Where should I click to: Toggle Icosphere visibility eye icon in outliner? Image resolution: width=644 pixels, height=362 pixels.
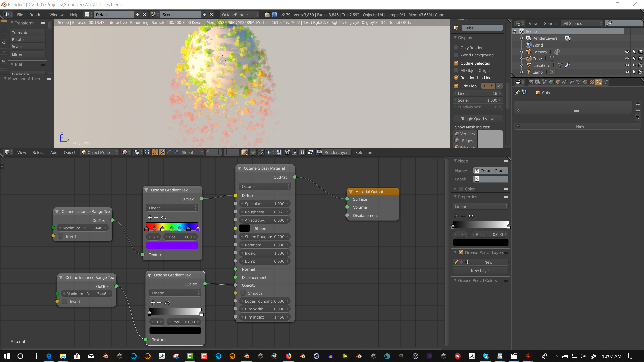coord(627,65)
